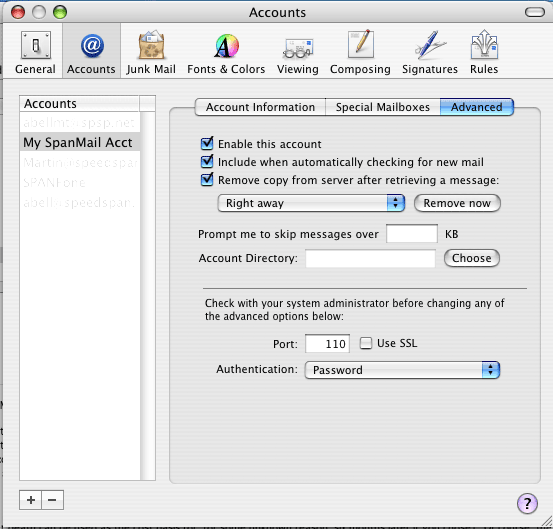This screenshot has height=529, width=553.
Task: Toggle toolbar with the top-right pill button
Action: coord(535,12)
